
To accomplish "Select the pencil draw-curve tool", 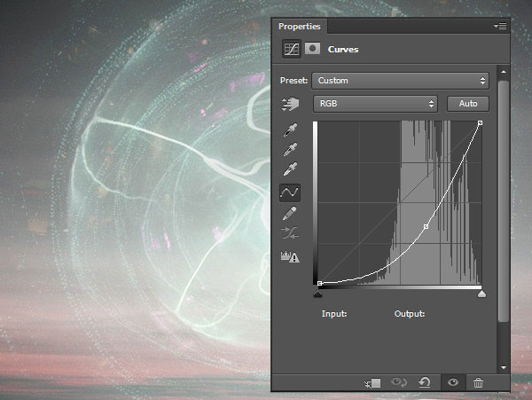I will [x=290, y=213].
